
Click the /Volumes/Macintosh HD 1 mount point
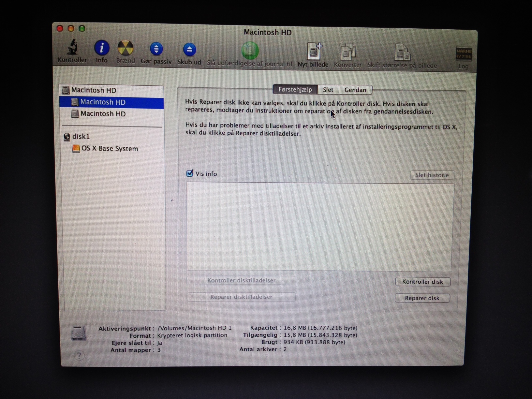pos(195,328)
